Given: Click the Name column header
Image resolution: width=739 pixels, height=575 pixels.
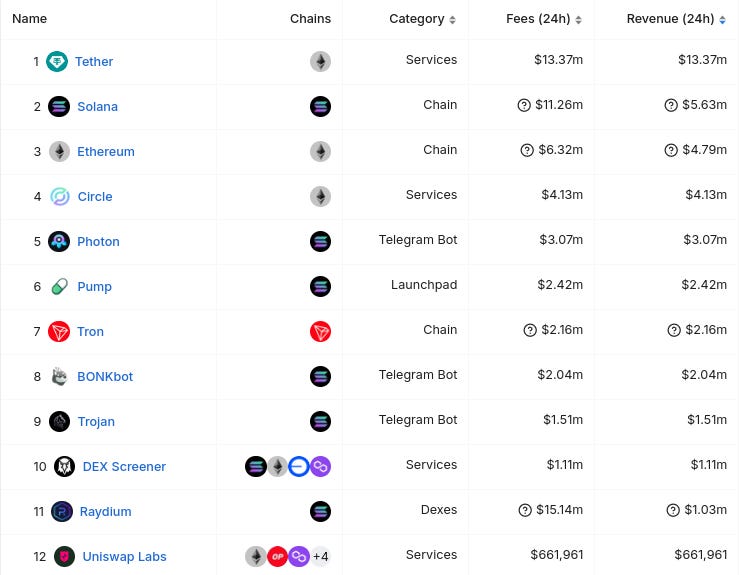Looking at the screenshot, I should (29, 19).
